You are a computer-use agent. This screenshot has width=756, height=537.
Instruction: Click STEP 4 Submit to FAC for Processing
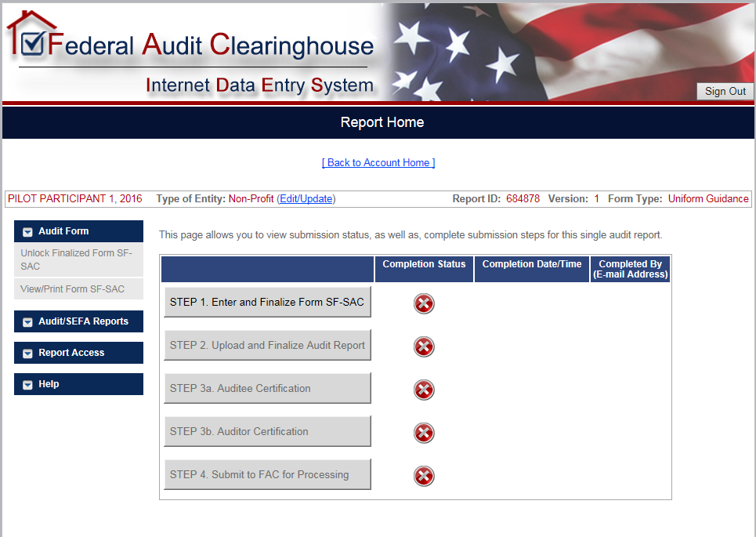click(267, 474)
